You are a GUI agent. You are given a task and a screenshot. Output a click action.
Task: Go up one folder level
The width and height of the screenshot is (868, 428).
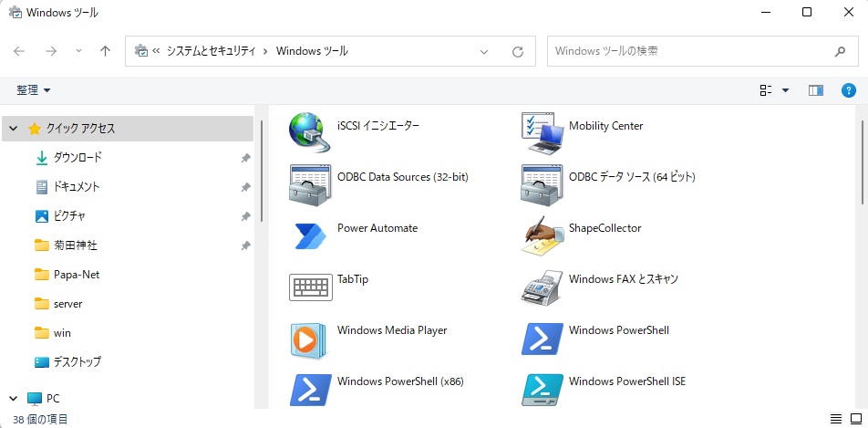point(105,51)
